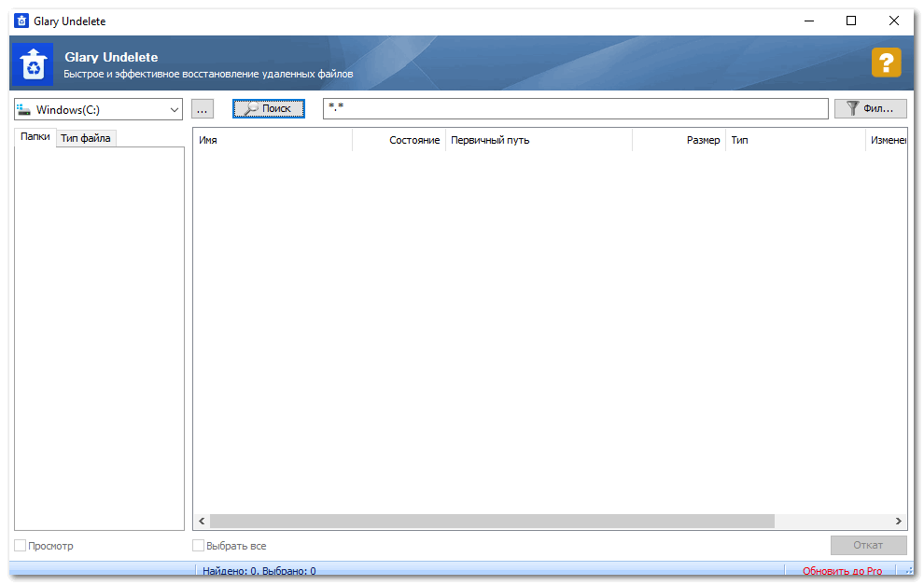Click the resize grip in status bar corner
This screenshot has height=585, width=924.
point(908,570)
